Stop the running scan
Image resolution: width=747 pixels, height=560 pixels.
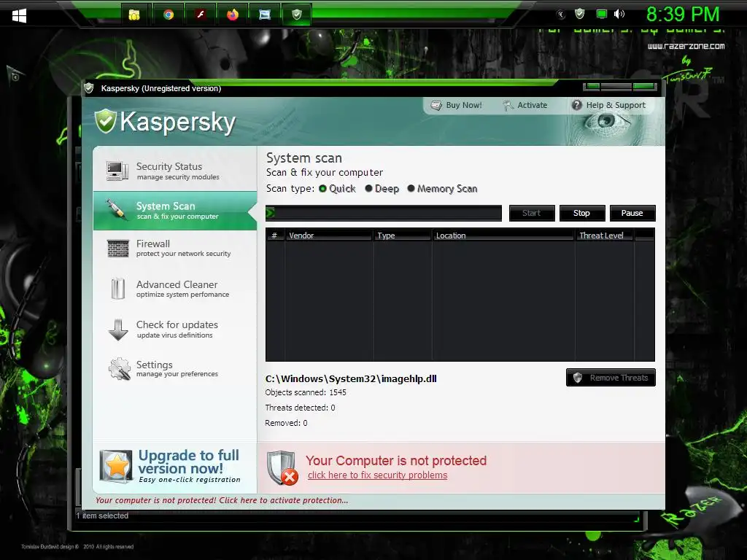click(581, 213)
